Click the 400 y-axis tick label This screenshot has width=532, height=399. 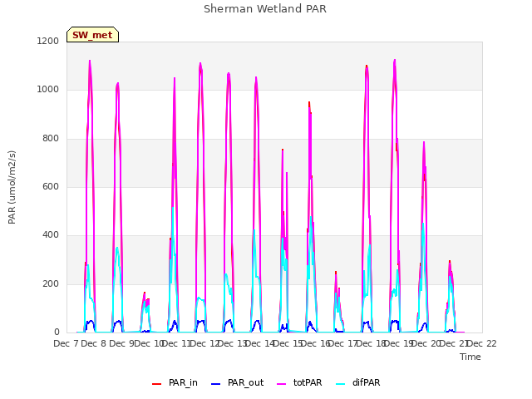pos(51,234)
